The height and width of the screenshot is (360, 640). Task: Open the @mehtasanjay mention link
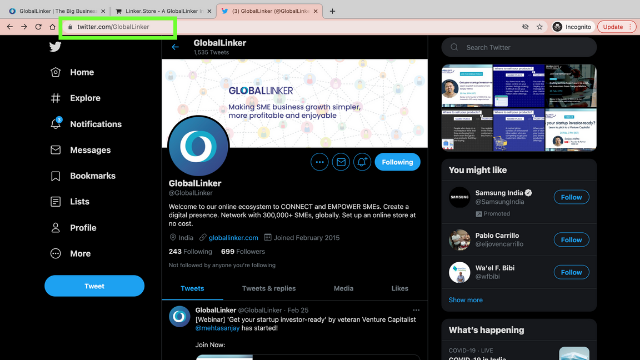tap(217, 328)
